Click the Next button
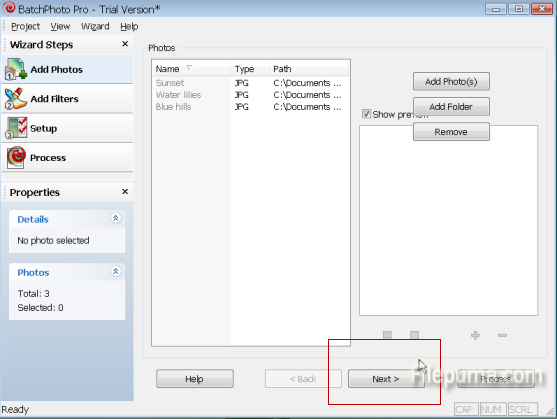The image size is (557, 419). pos(386,379)
